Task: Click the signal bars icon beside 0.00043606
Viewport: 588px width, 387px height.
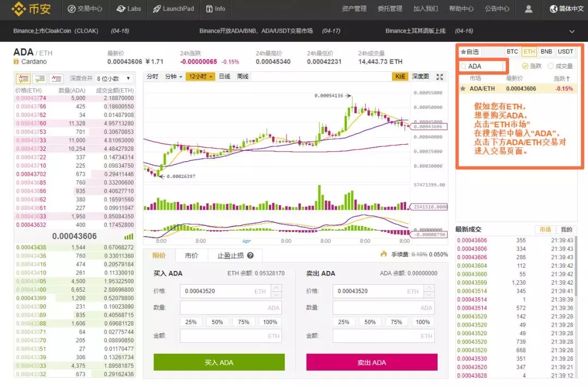Action: [x=128, y=236]
